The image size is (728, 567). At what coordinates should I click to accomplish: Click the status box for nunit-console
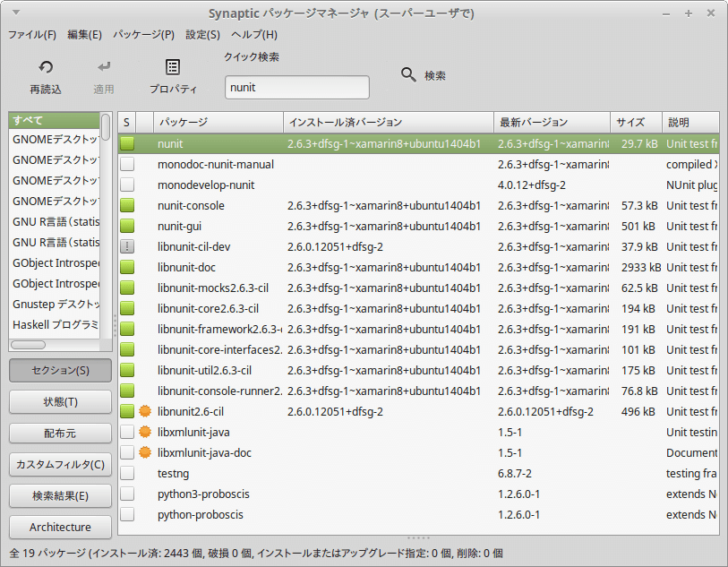(127, 205)
